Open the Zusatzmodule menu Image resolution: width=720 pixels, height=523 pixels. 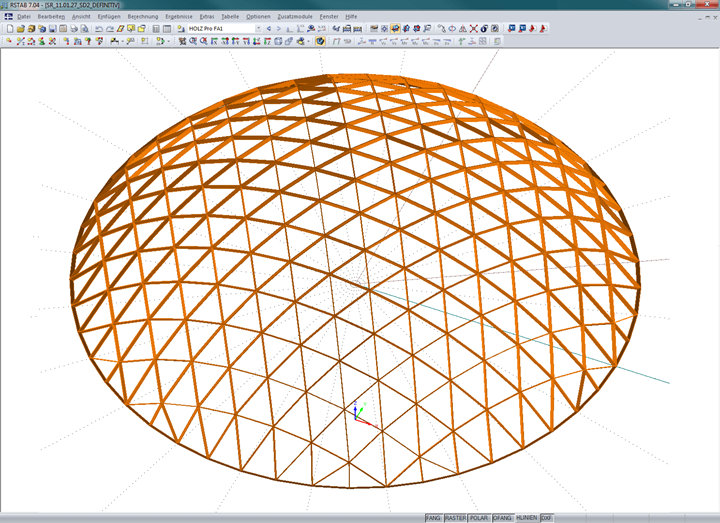click(295, 17)
